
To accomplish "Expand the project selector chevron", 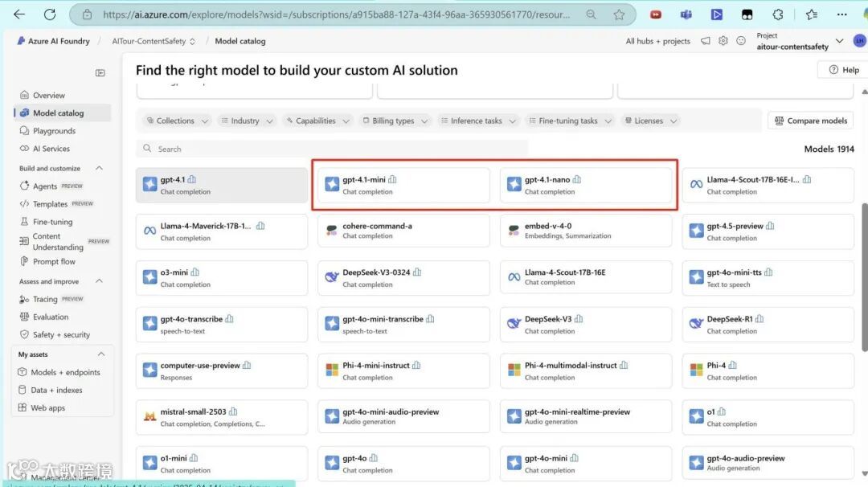I will click(x=840, y=41).
